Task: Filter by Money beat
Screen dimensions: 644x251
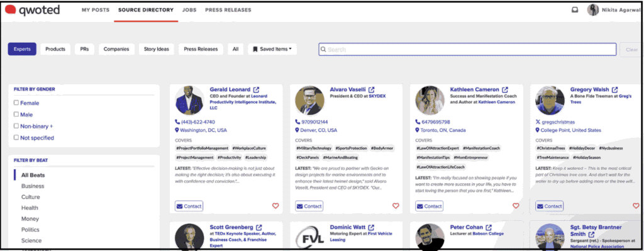Action: (30, 219)
